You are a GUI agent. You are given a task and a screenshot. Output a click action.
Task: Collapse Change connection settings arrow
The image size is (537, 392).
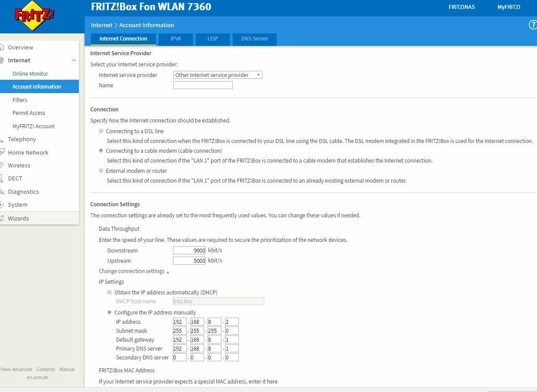pos(168,272)
